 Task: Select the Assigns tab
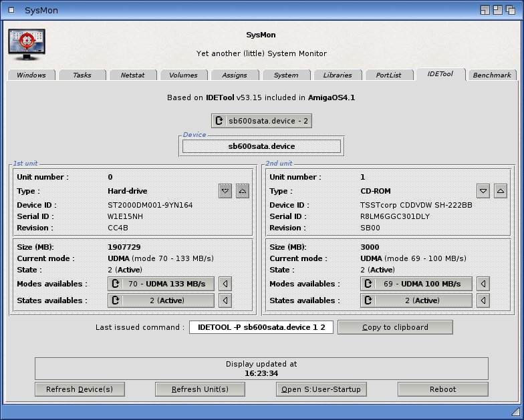[235, 75]
